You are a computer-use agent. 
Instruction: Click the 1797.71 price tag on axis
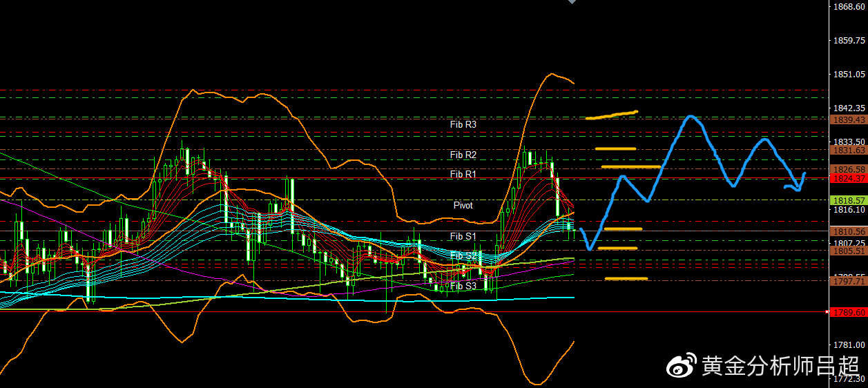(x=849, y=281)
